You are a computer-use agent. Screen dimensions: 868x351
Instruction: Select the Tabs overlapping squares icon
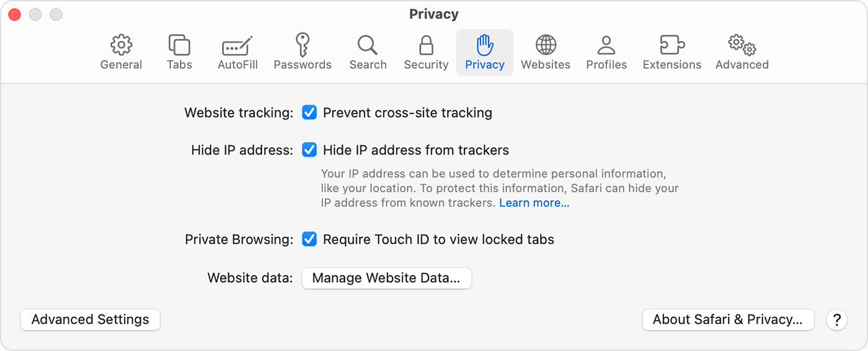point(179,45)
